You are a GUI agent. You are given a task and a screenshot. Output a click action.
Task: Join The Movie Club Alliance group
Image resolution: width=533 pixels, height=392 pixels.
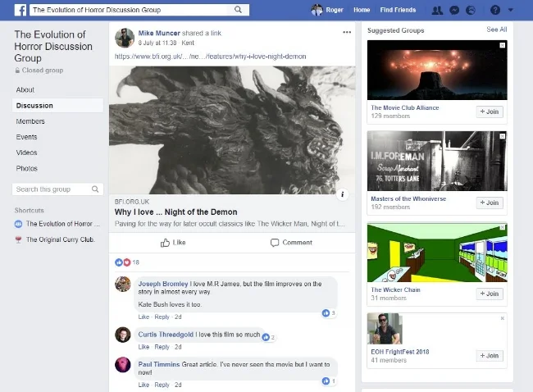490,112
